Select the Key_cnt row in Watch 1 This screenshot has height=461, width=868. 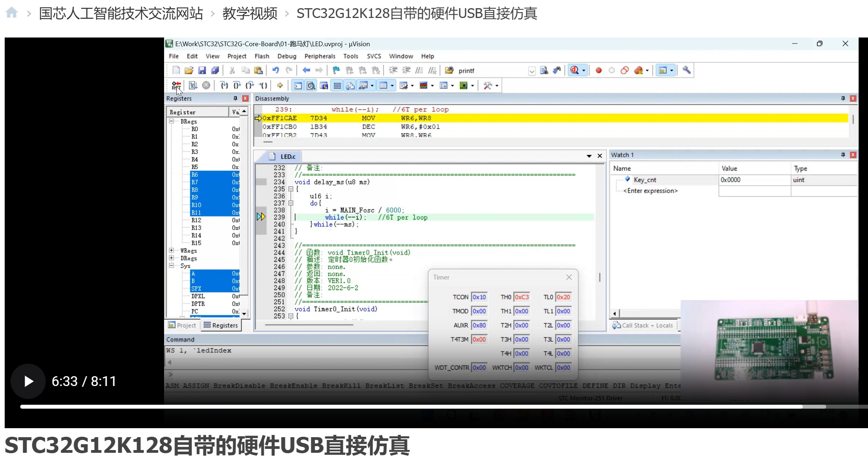(734, 180)
